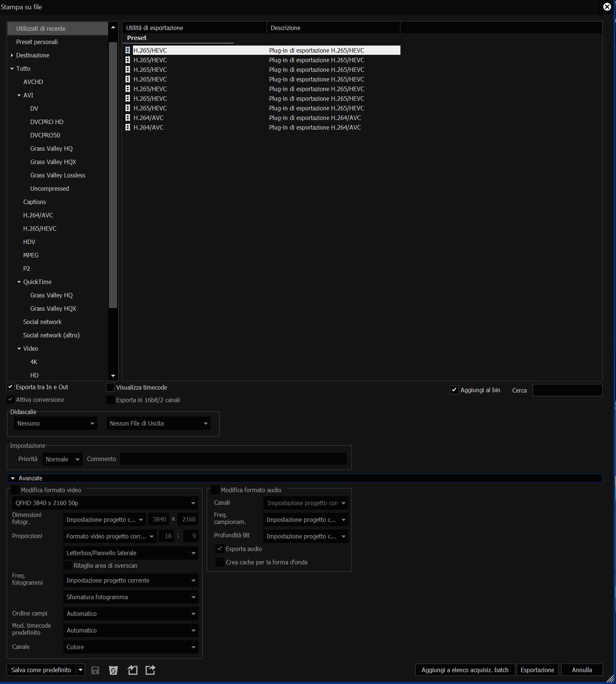616x684 pixels.
Task: Open the Ordine campi Automatico dropdown
Action: (x=131, y=614)
